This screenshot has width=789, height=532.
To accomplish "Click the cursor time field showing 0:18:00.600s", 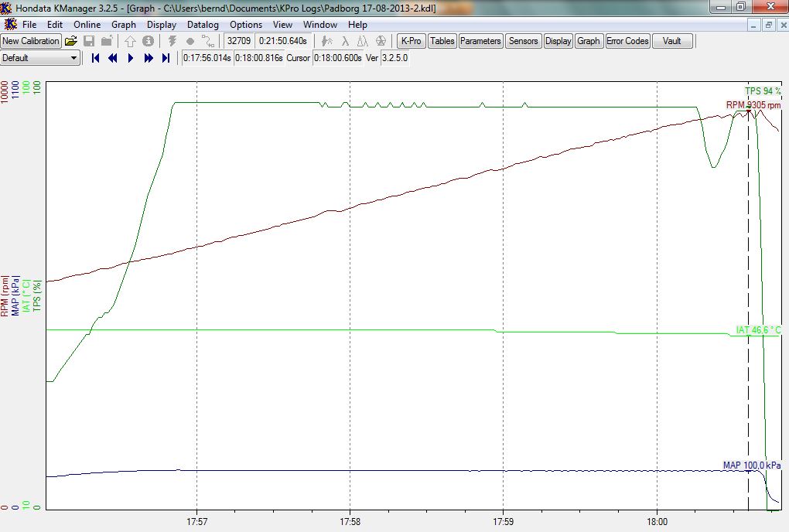I will point(338,58).
